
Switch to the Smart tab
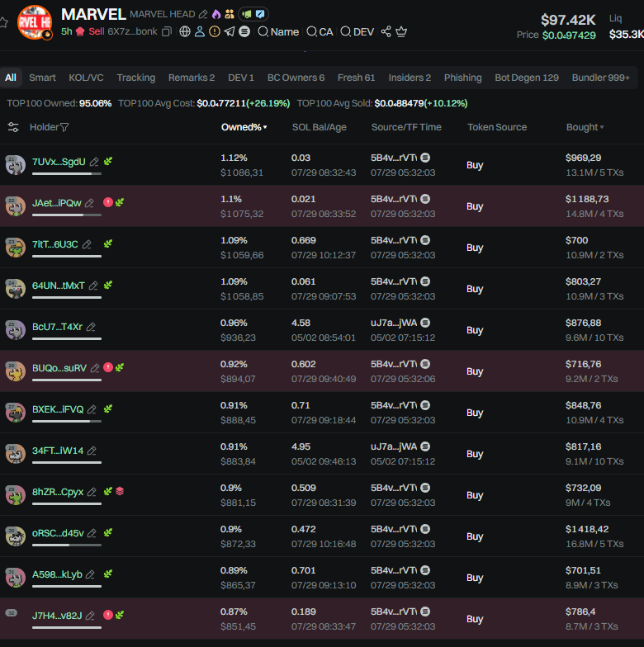42,78
